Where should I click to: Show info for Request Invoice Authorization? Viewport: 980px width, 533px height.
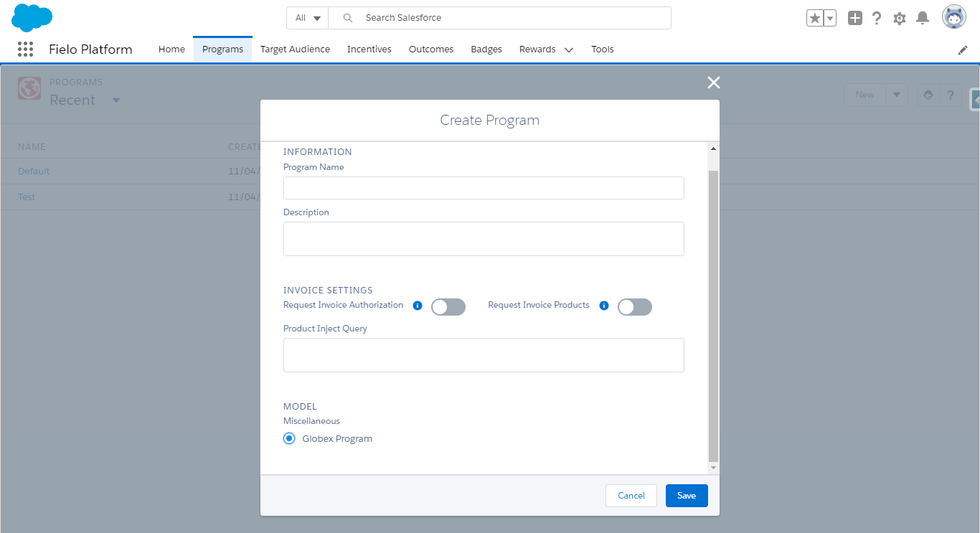coord(418,306)
